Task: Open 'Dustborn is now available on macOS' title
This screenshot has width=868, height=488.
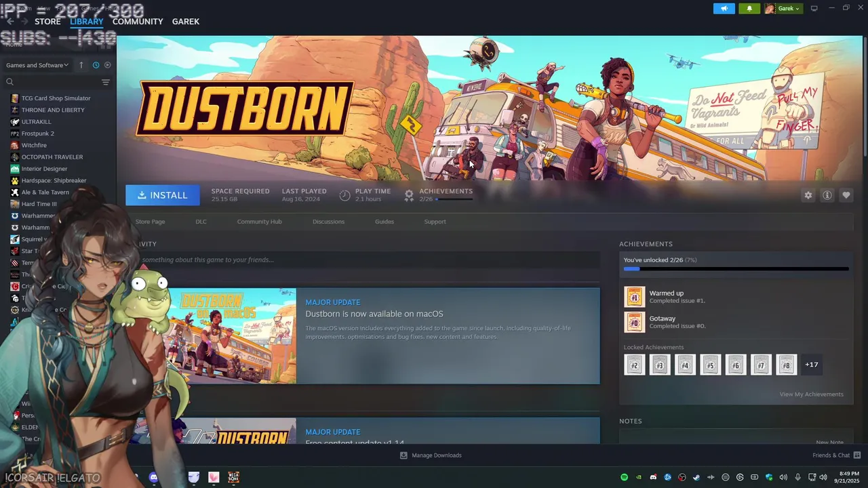Action: pos(374,314)
